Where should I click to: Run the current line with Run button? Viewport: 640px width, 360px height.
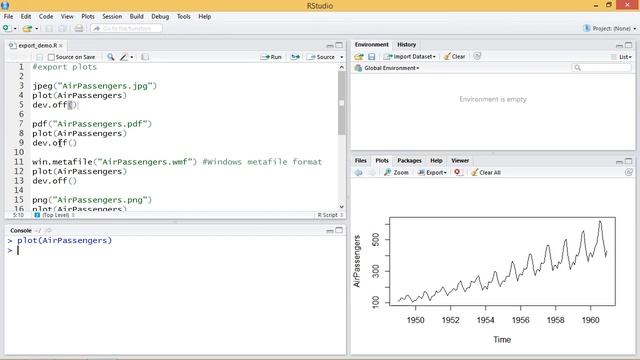coord(271,57)
